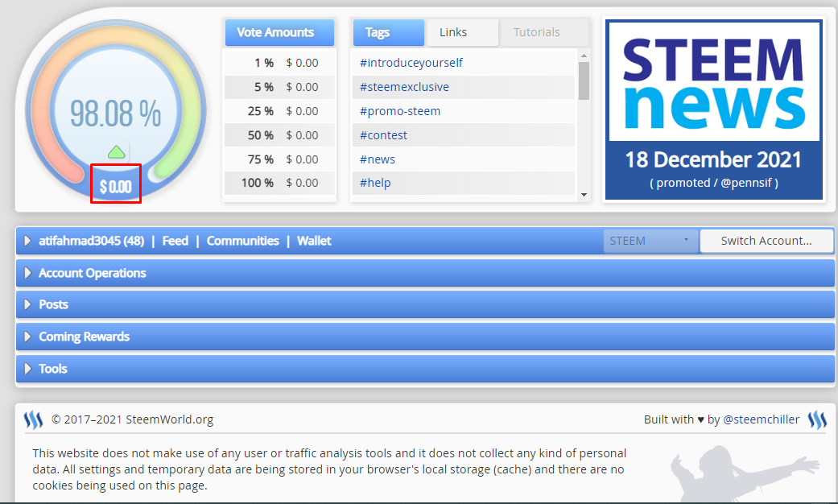The image size is (838, 504).
Task: Open the Wallet link
Action: (314, 241)
